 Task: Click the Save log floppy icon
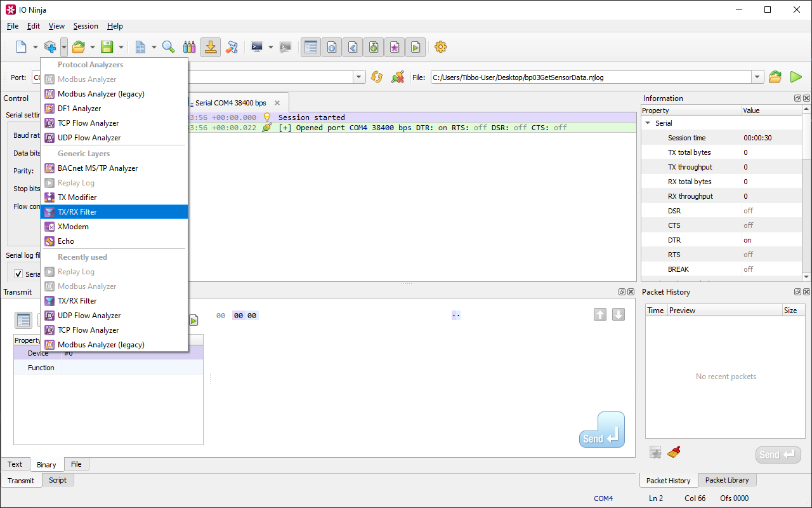[x=107, y=47]
